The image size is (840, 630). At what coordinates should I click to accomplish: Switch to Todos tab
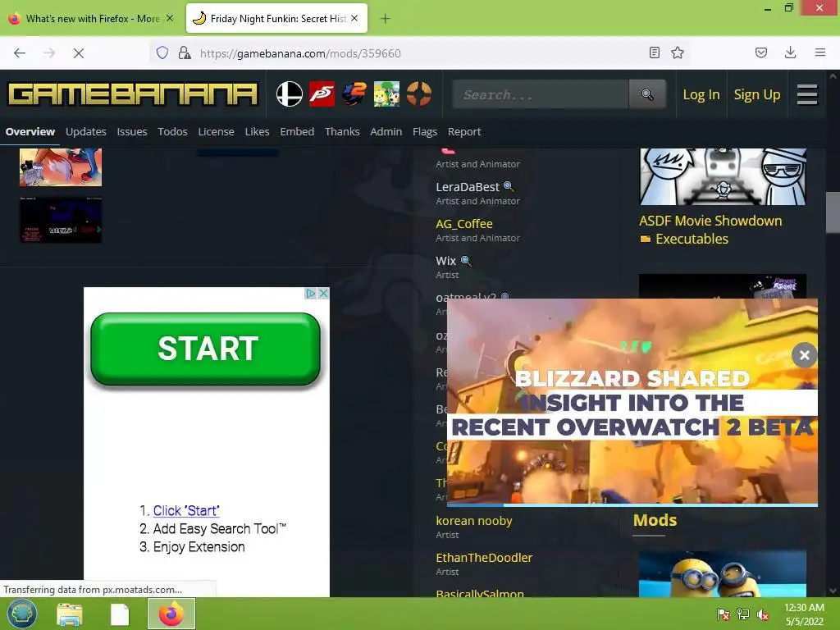(172, 132)
